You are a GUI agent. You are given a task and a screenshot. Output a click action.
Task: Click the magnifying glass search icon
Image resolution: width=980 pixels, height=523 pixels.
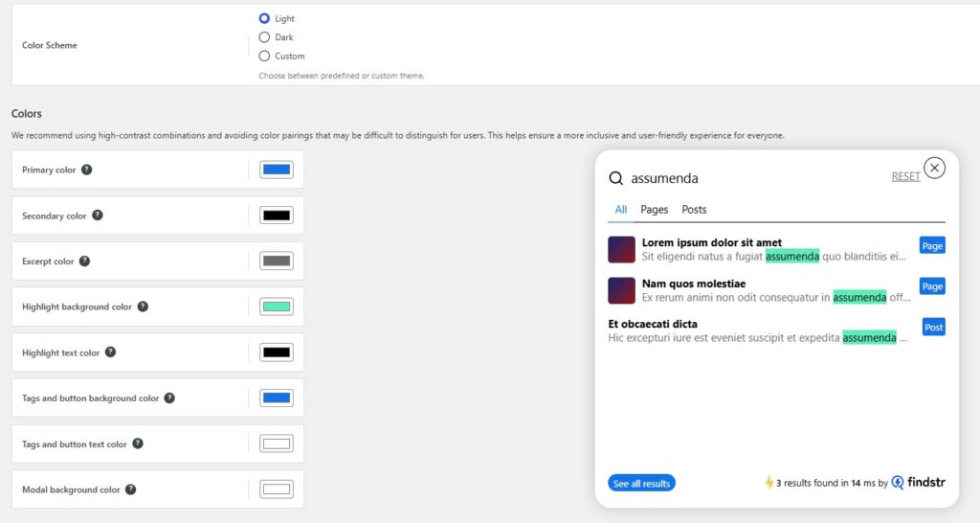tap(616, 178)
